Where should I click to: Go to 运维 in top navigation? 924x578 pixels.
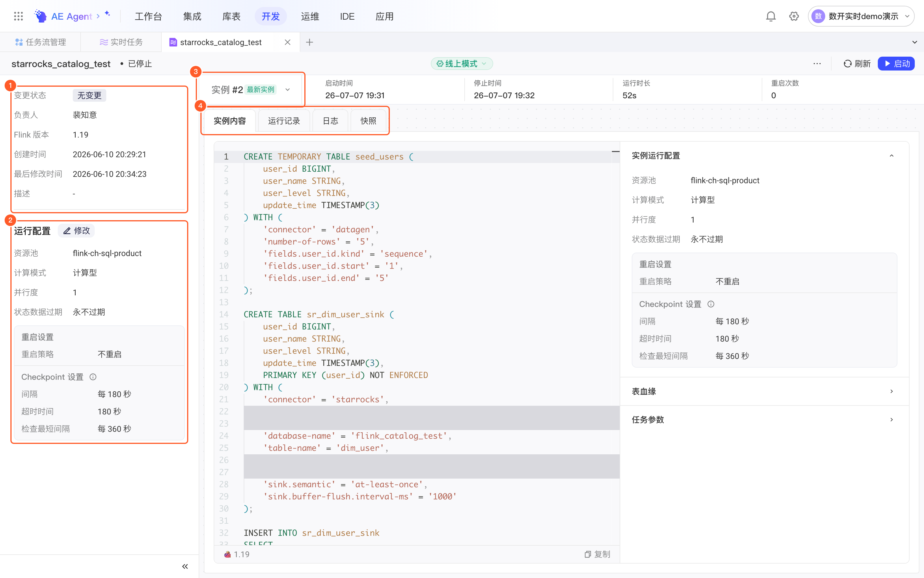pos(310,16)
